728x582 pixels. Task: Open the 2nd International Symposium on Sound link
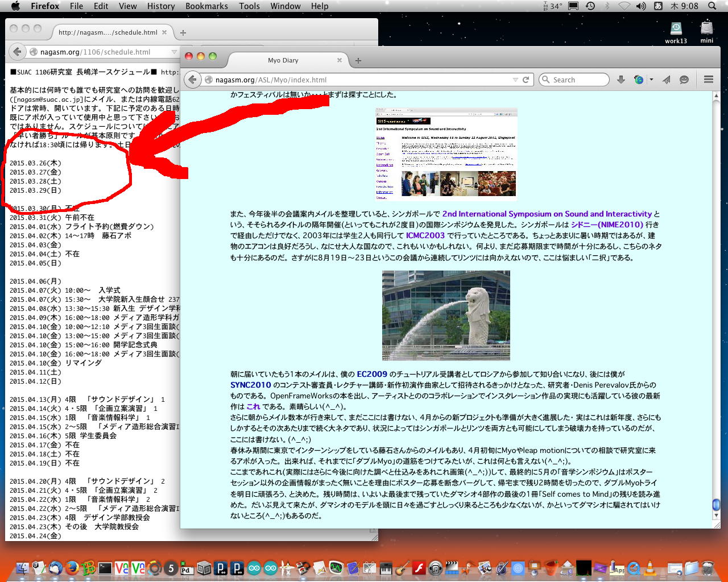pos(547,214)
